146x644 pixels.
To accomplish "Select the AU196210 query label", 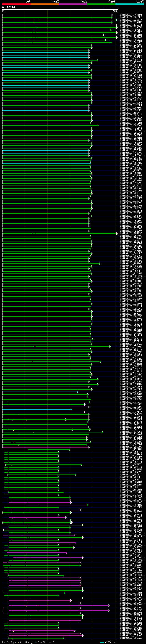I will click(8, 8).
